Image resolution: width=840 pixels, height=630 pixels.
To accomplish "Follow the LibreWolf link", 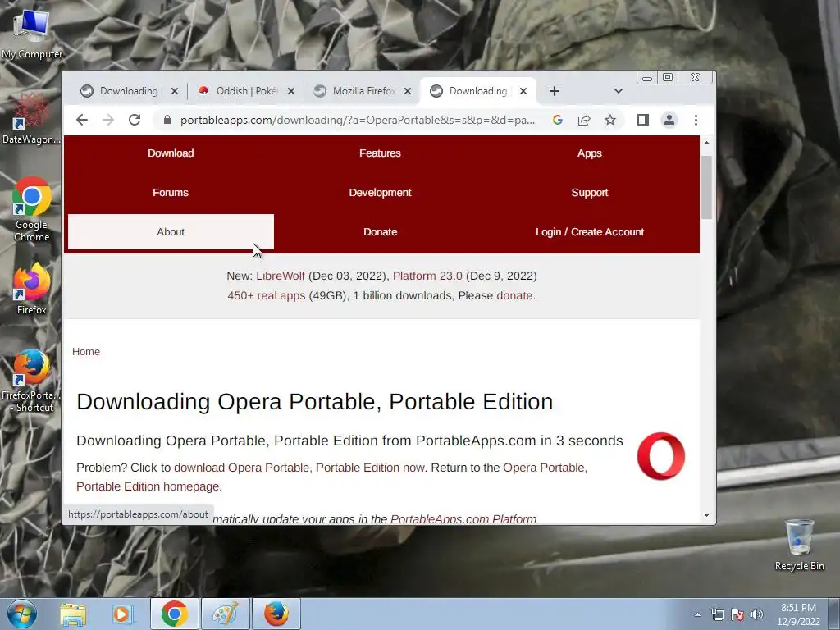I will click(x=281, y=276).
